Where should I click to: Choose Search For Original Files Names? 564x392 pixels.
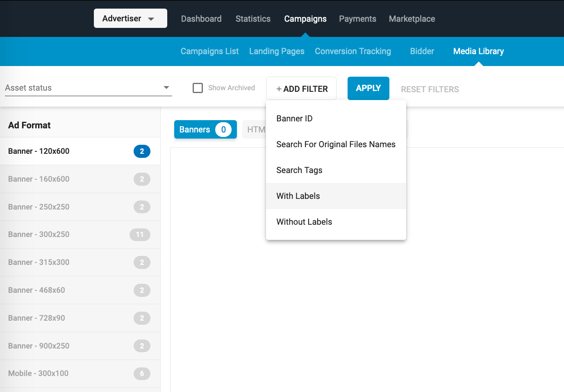pyautogui.click(x=336, y=144)
